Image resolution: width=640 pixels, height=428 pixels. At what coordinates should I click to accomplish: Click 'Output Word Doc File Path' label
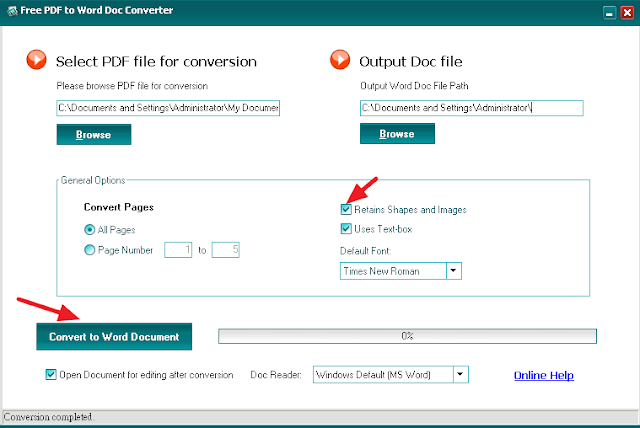coord(414,86)
